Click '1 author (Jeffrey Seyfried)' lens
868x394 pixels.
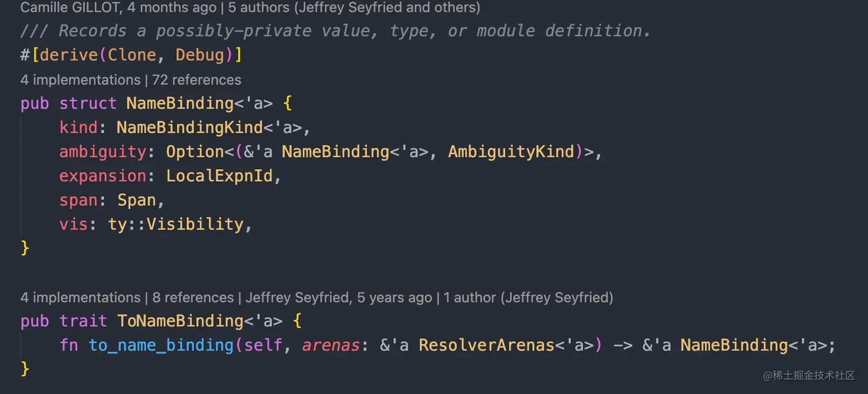[528, 298]
